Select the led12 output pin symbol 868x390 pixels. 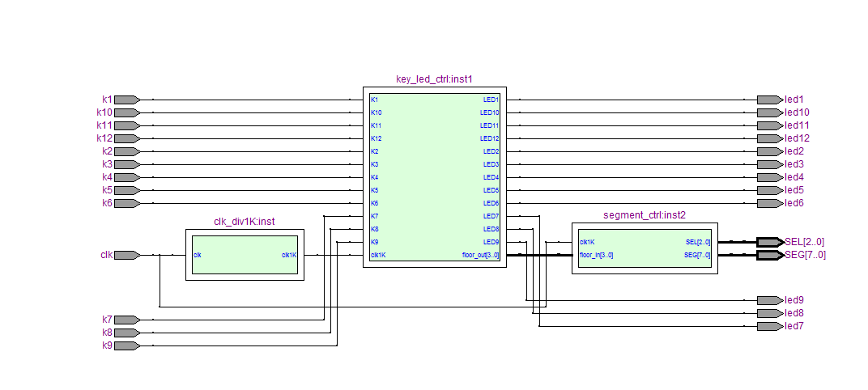point(770,138)
